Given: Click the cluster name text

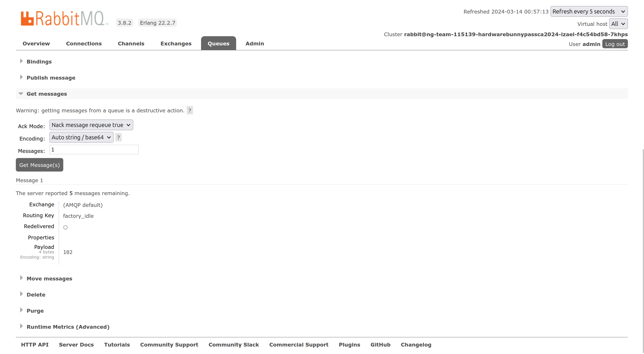Looking at the screenshot, I should click(x=516, y=34).
